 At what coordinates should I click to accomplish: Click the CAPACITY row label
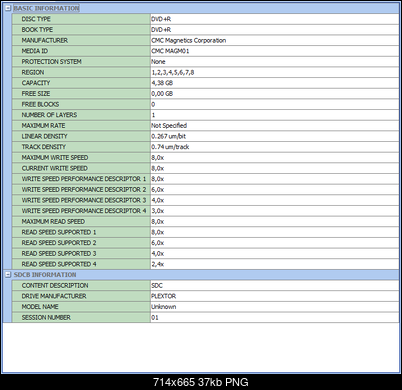36,83
